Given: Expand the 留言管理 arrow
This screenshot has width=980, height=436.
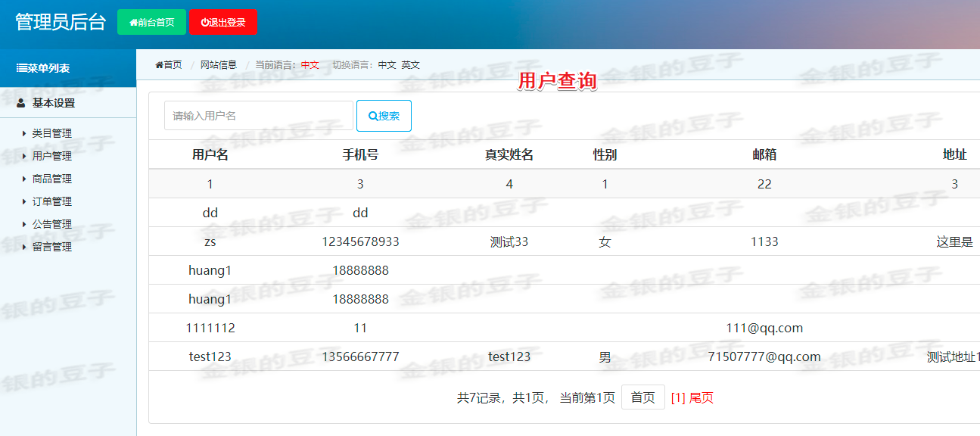Looking at the screenshot, I should pos(24,247).
